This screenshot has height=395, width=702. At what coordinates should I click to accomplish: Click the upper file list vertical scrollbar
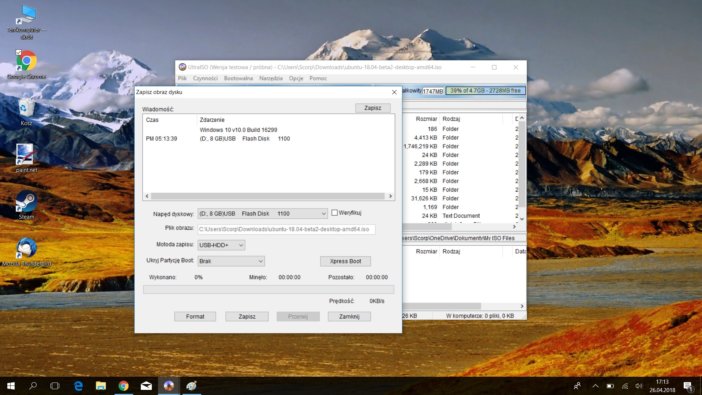(522, 168)
